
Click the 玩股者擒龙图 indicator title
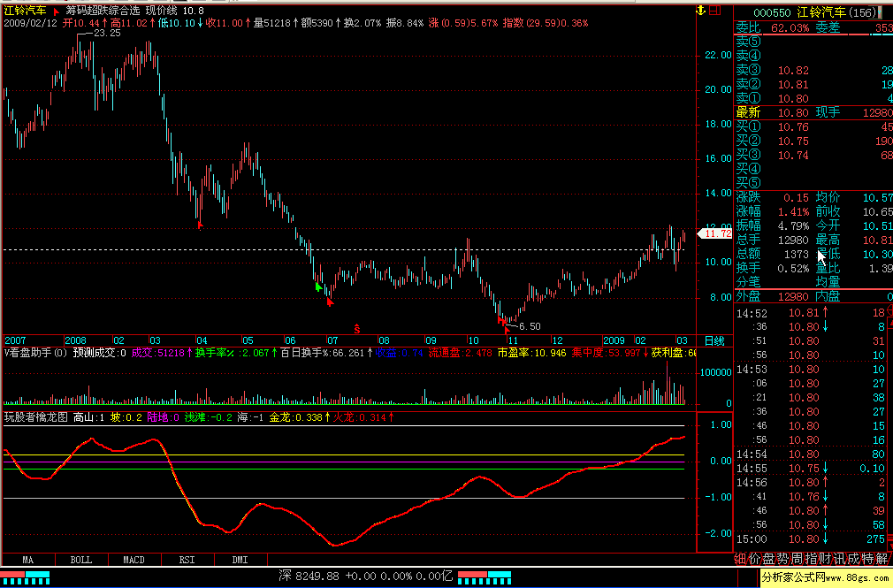[x=36, y=417]
